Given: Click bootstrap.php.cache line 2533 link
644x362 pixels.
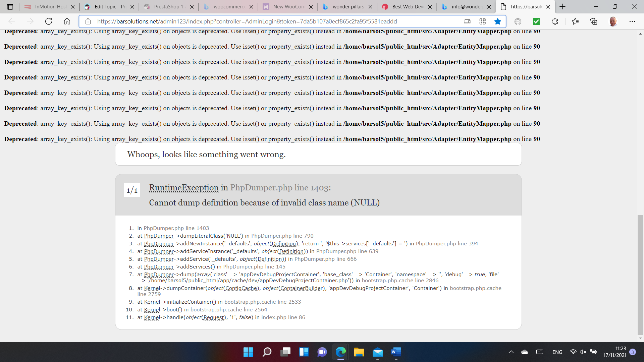Looking at the screenshot, I should click(263, 302).
